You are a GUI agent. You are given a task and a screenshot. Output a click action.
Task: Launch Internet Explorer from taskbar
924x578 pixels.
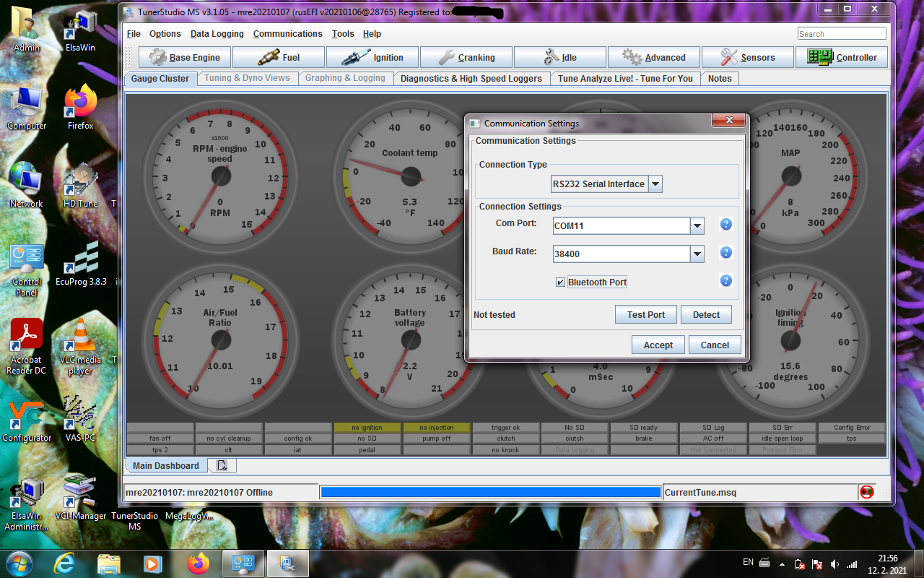(x=64, y=563)
